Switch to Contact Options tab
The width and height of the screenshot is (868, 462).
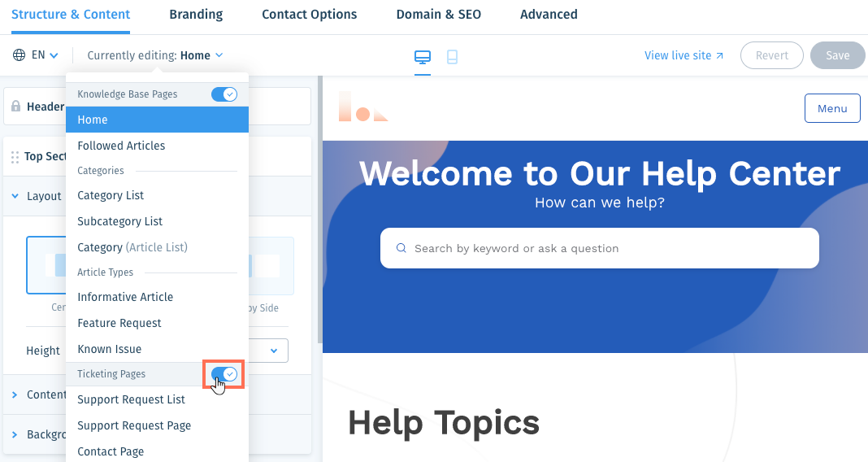310,15
